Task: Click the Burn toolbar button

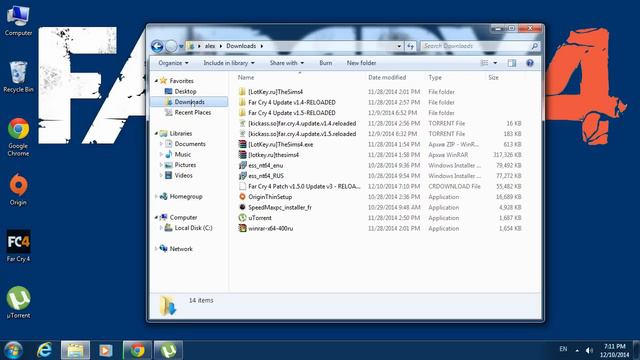Action: (x=325, y=63)
